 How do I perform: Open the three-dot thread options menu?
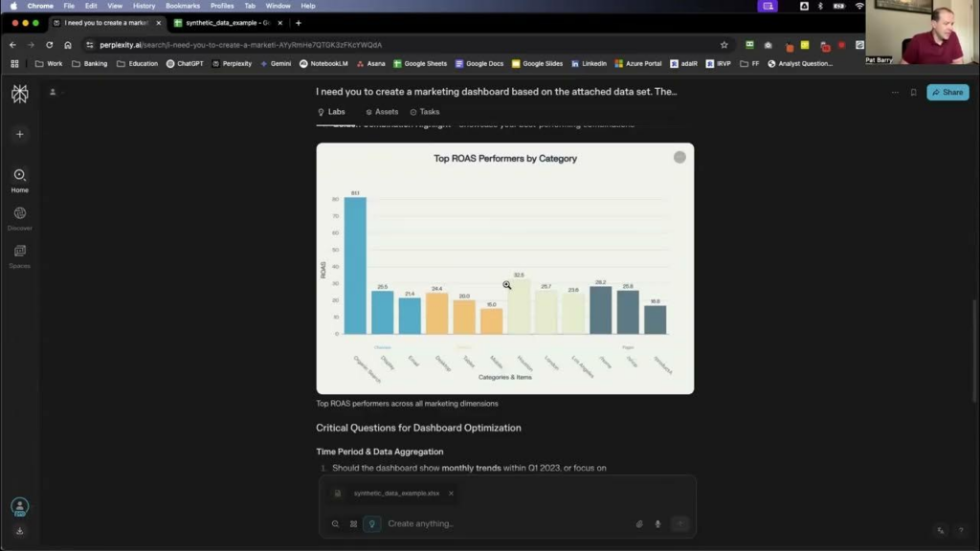[895, 93]
